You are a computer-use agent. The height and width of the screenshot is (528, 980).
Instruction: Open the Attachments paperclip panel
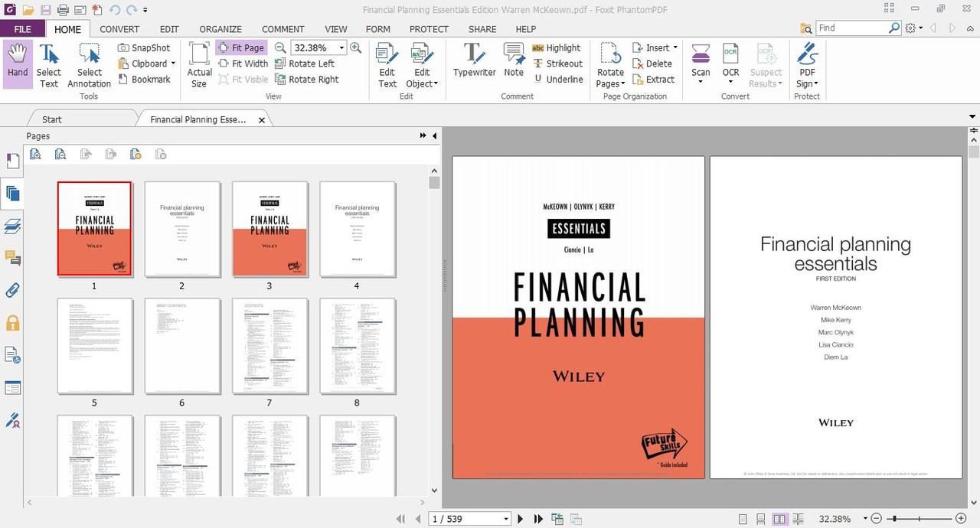(12, 290)
